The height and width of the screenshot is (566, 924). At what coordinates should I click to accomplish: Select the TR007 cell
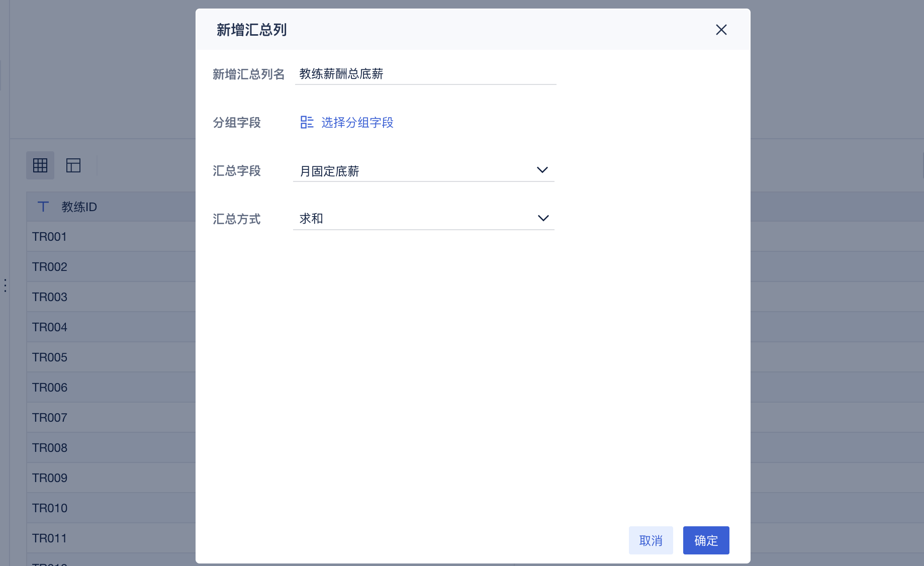click(x=111, y=418)
